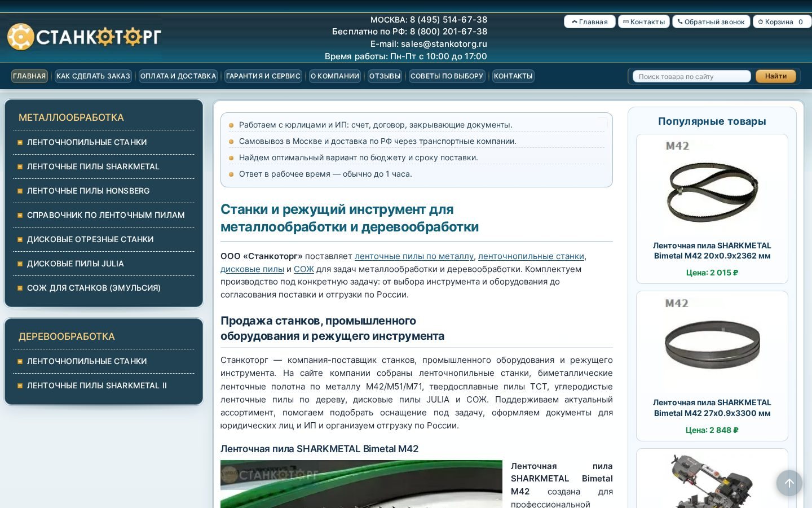Open ОТЗЫВЫ menu item
812x508 pixels.
coord(385,76)
